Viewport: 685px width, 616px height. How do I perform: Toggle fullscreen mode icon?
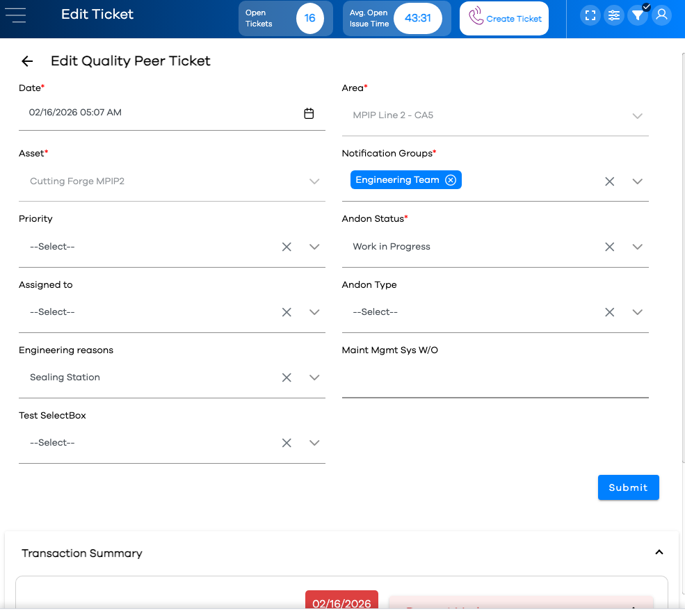pyautogui.click(x=590, y=16)
